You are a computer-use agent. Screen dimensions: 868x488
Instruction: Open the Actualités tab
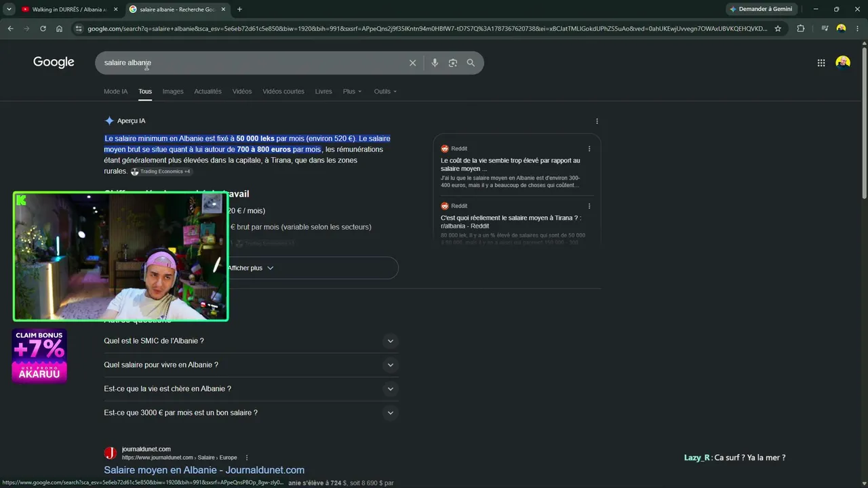(x=208, y=91)
